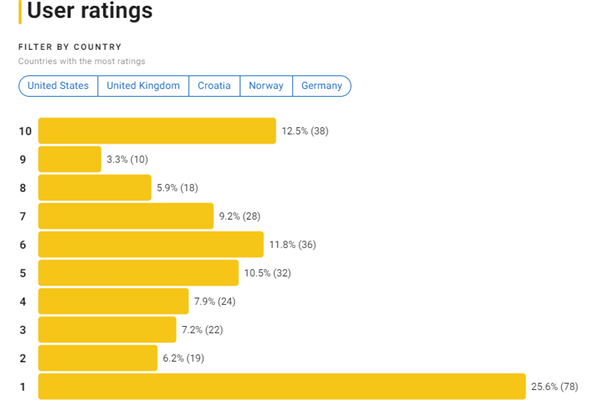The image size is (600, 409).
Task: Click the rating 9 bar
Action: (70, 159)
